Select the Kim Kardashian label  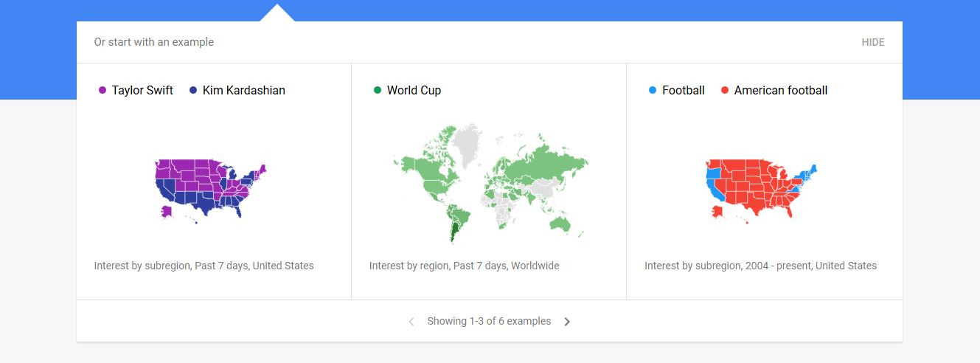244,90
